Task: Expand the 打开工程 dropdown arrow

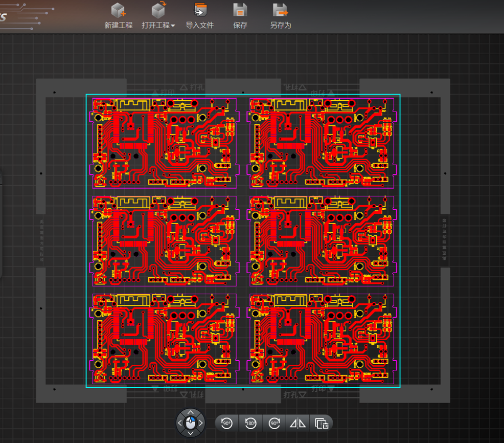Action: click(173, 26)
